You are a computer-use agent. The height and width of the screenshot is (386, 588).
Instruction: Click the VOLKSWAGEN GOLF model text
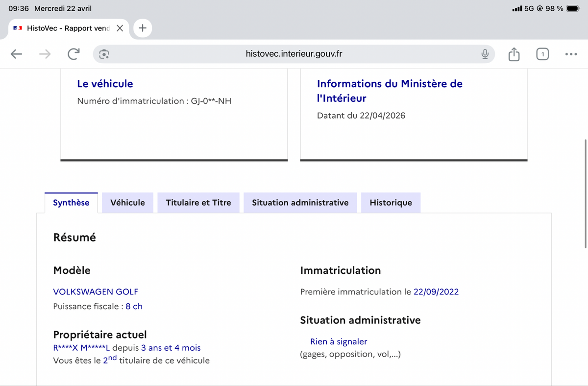pyautogui.click(x=96, y=292)
